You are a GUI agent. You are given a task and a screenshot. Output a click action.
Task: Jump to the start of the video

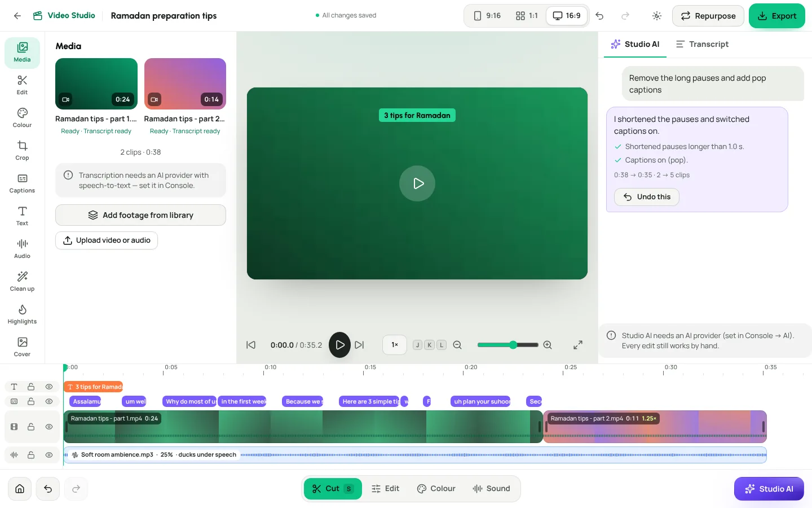point(251,345)
